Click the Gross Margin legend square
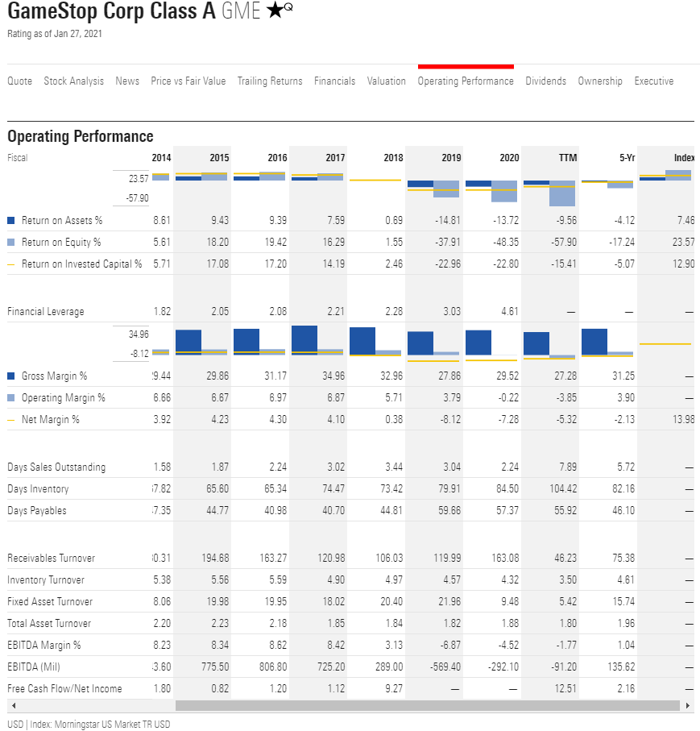Screen dimensions: 700x731 pyautogui.click(x=11, y=376)
